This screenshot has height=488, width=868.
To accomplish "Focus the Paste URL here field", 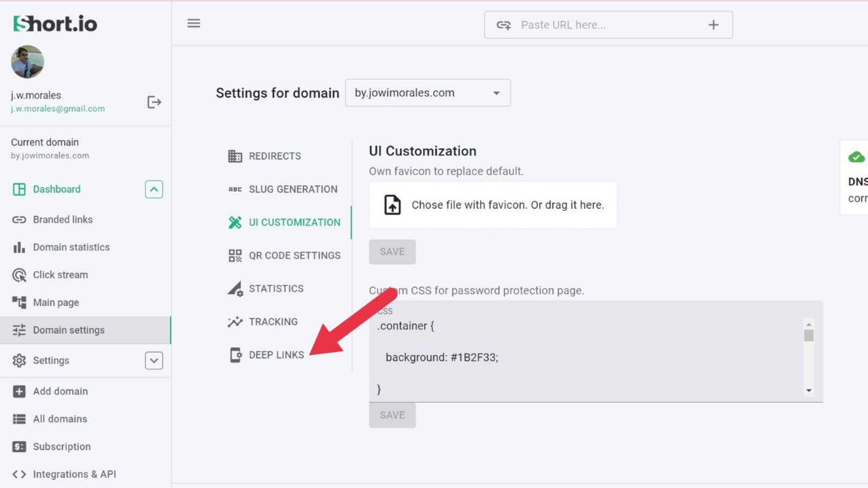I will tap(608, 25).
